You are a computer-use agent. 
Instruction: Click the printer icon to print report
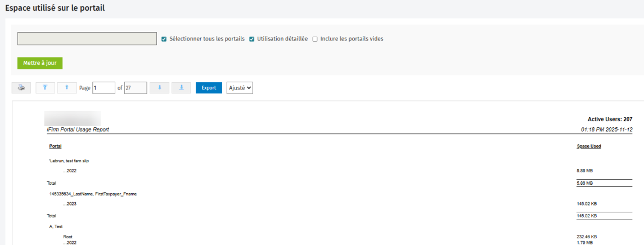pyautogui.click(x=21, y=88)
